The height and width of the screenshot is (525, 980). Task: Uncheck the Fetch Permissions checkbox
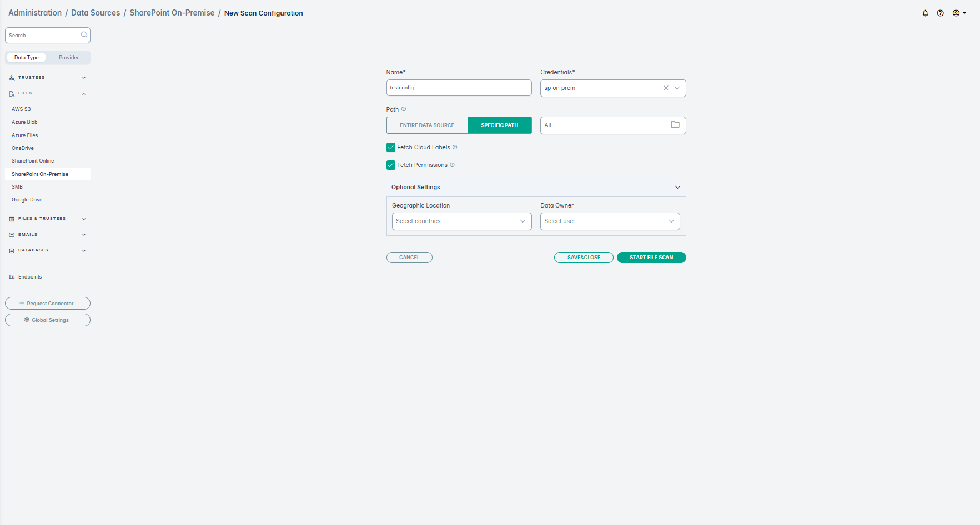coord(391,165)
